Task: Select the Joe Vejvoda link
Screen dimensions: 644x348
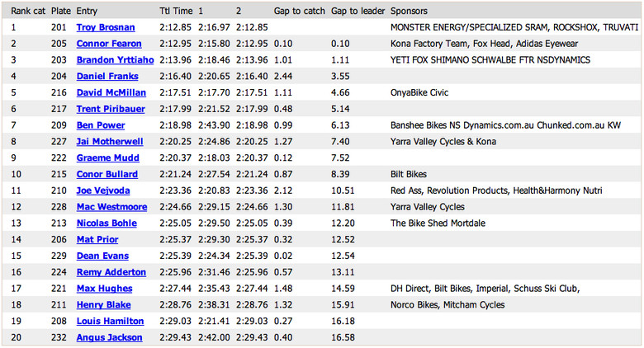Action: 103,190
